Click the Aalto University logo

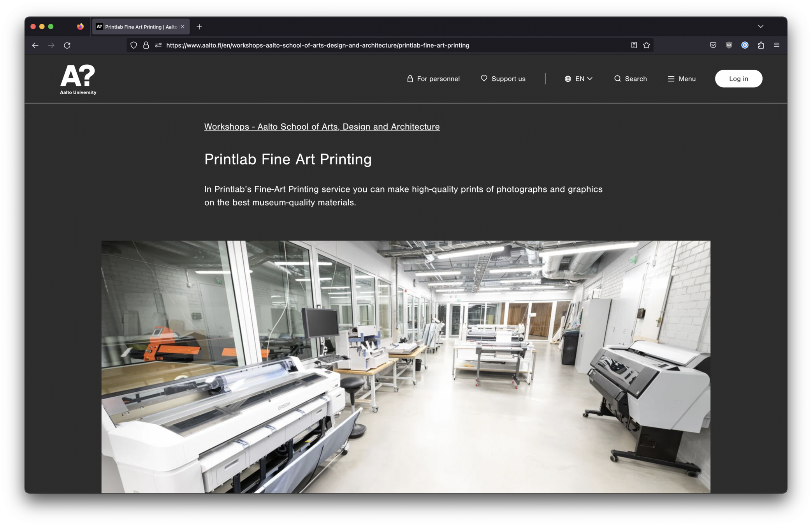coord(78,79)
